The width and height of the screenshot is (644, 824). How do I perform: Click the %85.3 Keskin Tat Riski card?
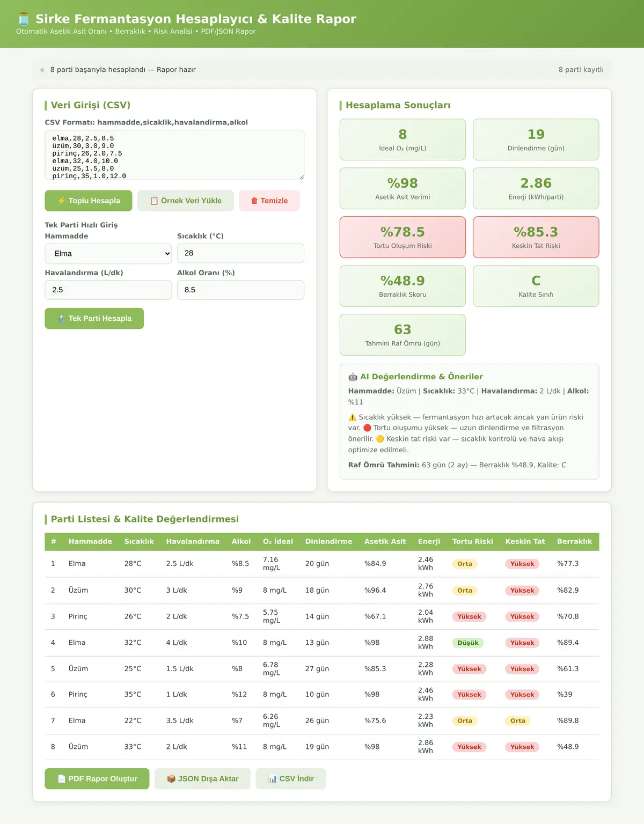point(536,237)
